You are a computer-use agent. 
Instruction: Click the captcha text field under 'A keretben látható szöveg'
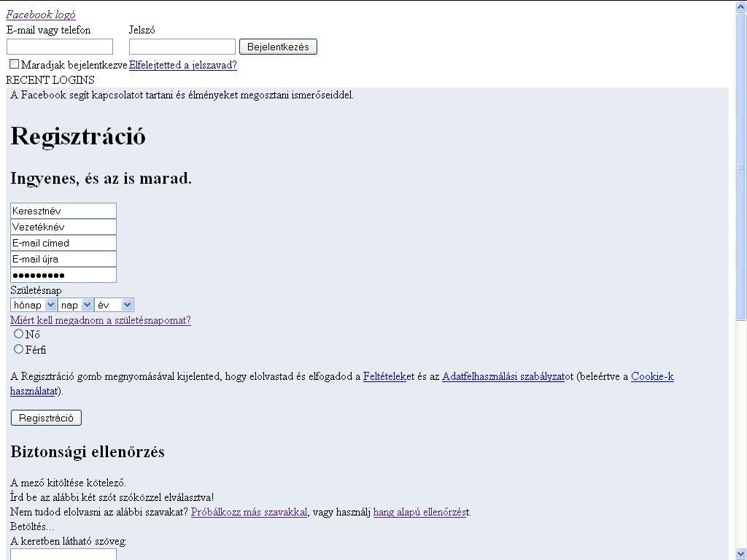(63, 554)
